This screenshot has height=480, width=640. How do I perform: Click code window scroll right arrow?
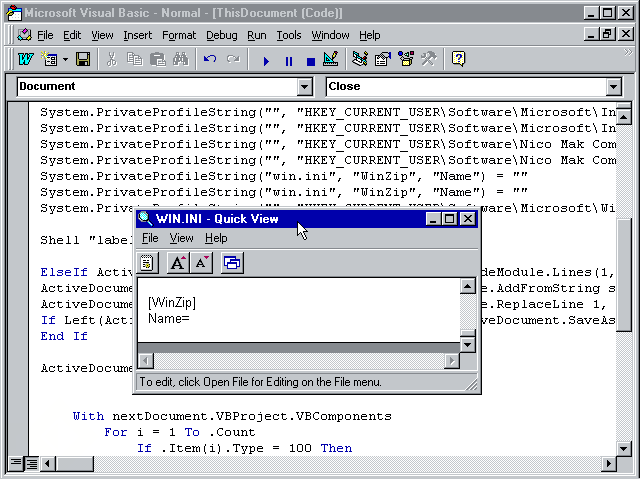pyautogui.click(x=609, y=463)
